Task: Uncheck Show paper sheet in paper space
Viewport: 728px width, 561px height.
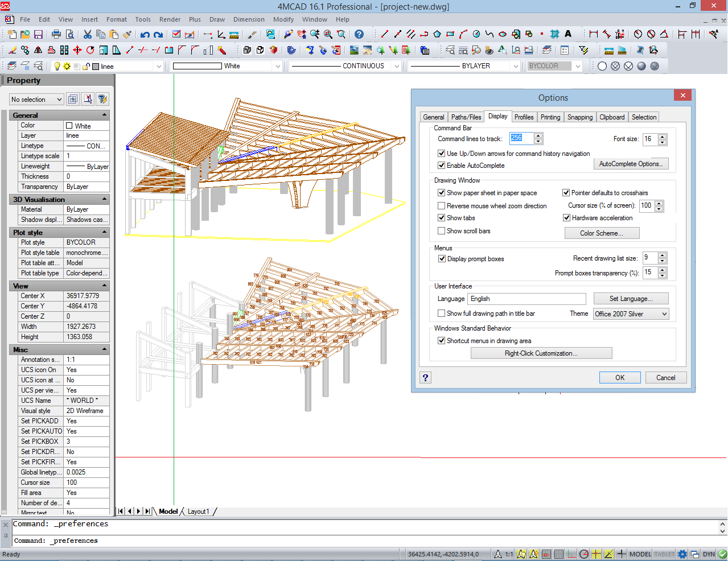Action: click(441, 193)
